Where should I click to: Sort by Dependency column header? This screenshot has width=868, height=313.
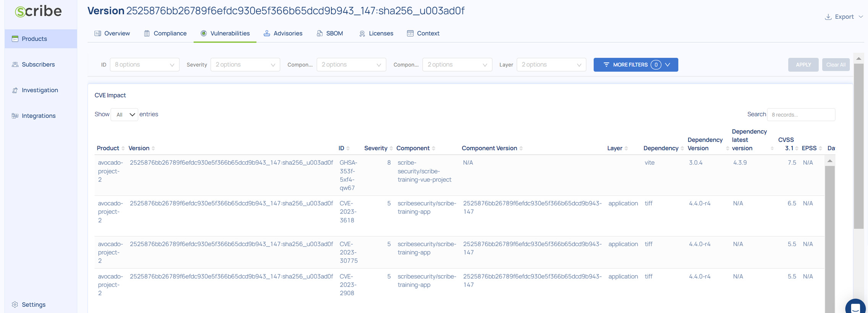click(x=661, y=148)
